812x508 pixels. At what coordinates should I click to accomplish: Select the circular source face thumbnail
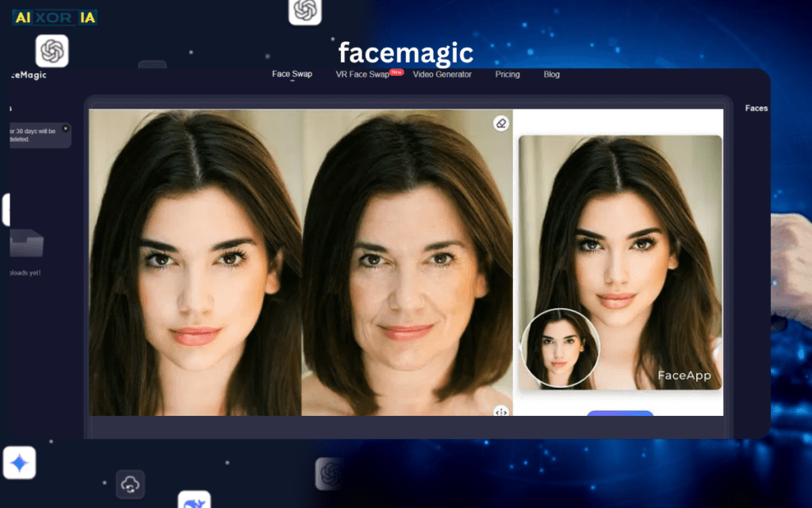[x=560, y=348]
